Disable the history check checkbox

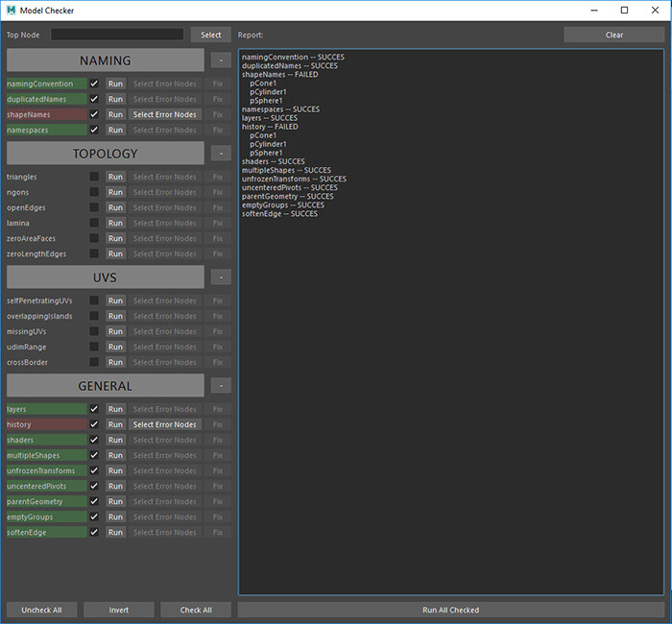click(x=94, y=424)
